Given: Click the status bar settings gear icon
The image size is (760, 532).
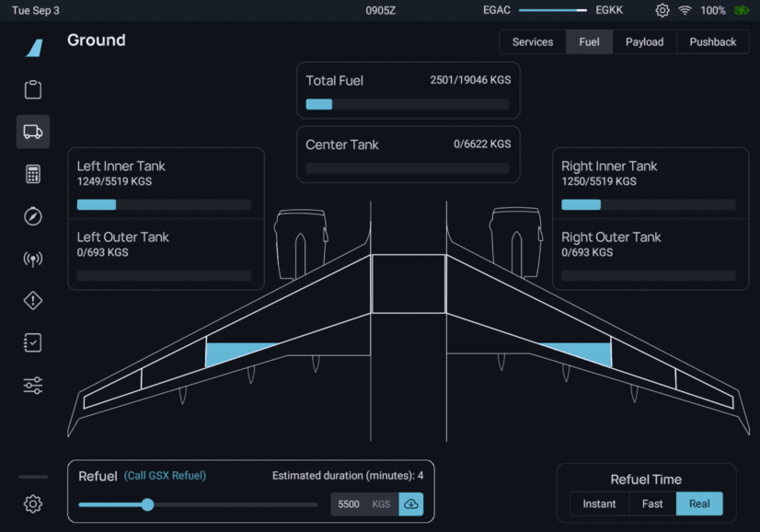Looking at the screenshot, I should (662, 10).
